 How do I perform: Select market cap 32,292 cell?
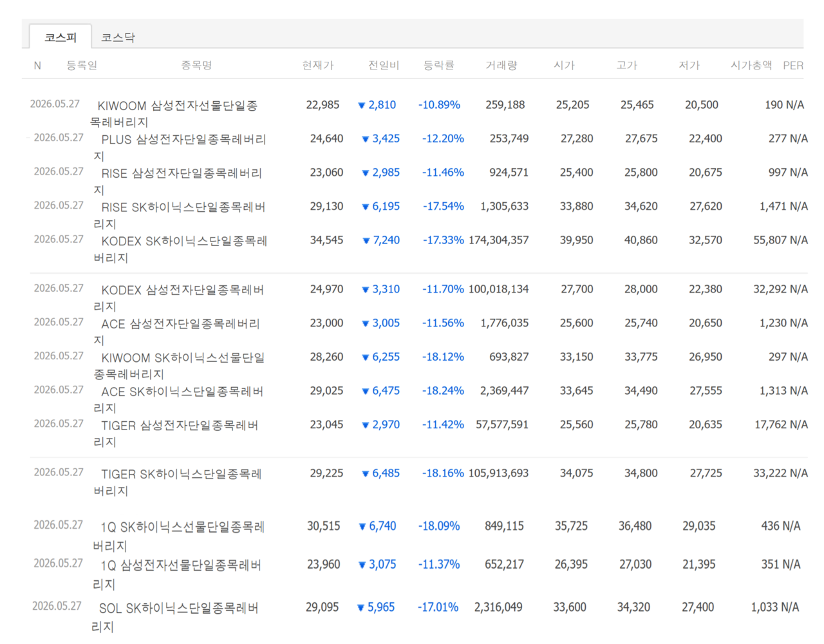point(771,289)
